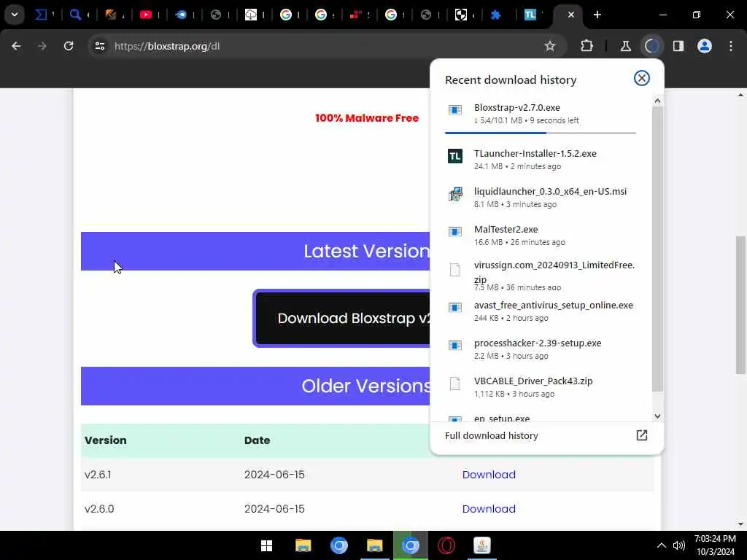Open Windows Start menu

click(x=267, y=545)
